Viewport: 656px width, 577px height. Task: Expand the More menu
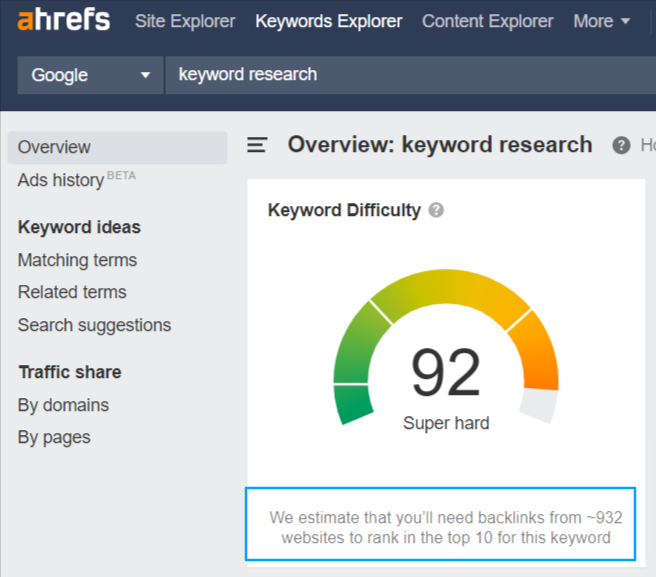coord(602,21)
